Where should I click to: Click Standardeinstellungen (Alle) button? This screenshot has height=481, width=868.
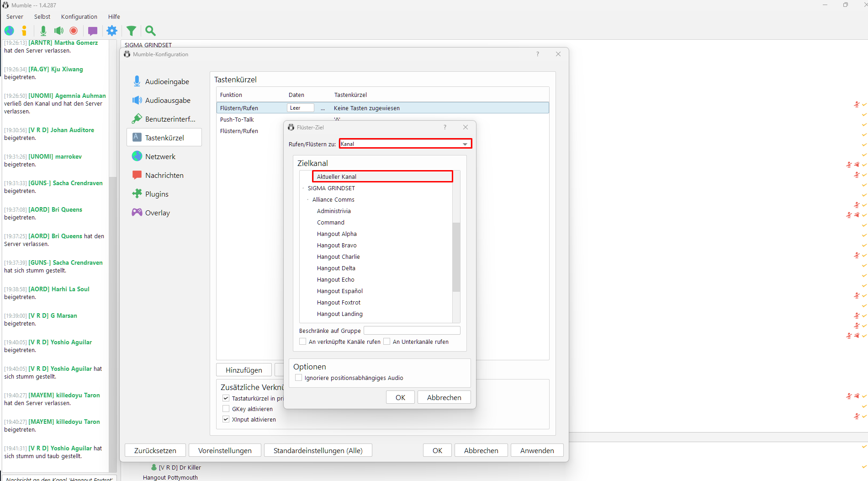tap(318, 450)
